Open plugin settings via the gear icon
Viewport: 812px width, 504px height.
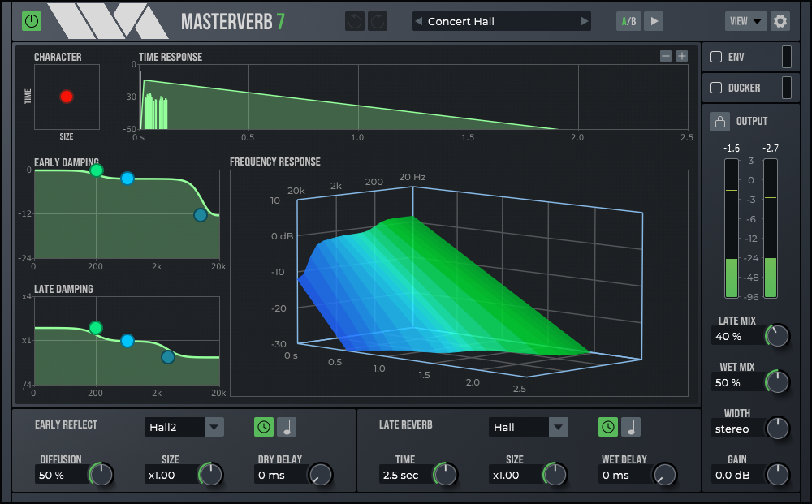click(x=780, y=20)
